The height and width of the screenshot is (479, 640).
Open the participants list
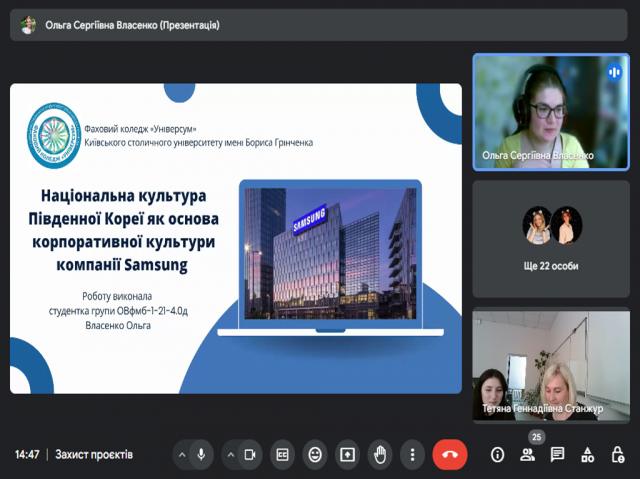tap(527, 455)
